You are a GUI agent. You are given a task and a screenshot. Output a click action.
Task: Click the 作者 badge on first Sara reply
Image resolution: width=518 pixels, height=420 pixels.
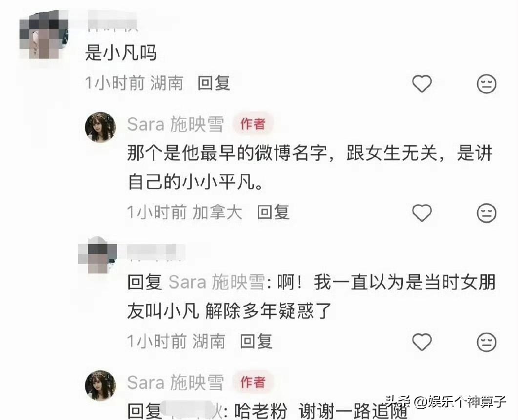click(253, 124)
